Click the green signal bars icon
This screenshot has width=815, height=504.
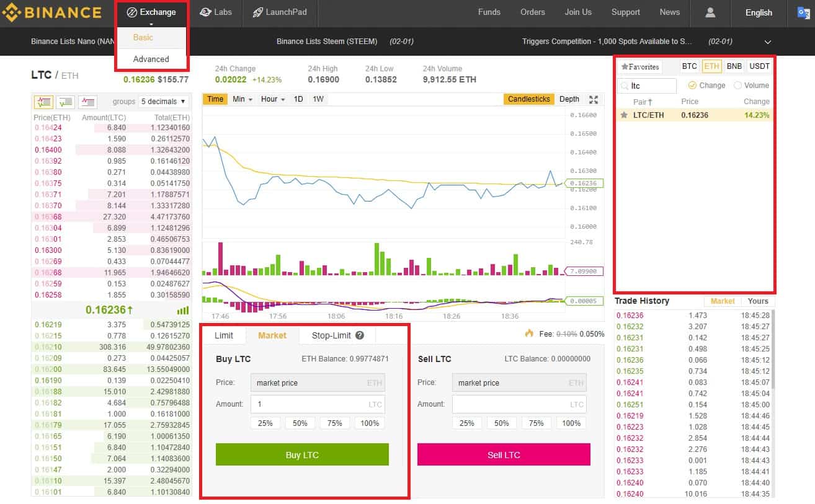182,310
